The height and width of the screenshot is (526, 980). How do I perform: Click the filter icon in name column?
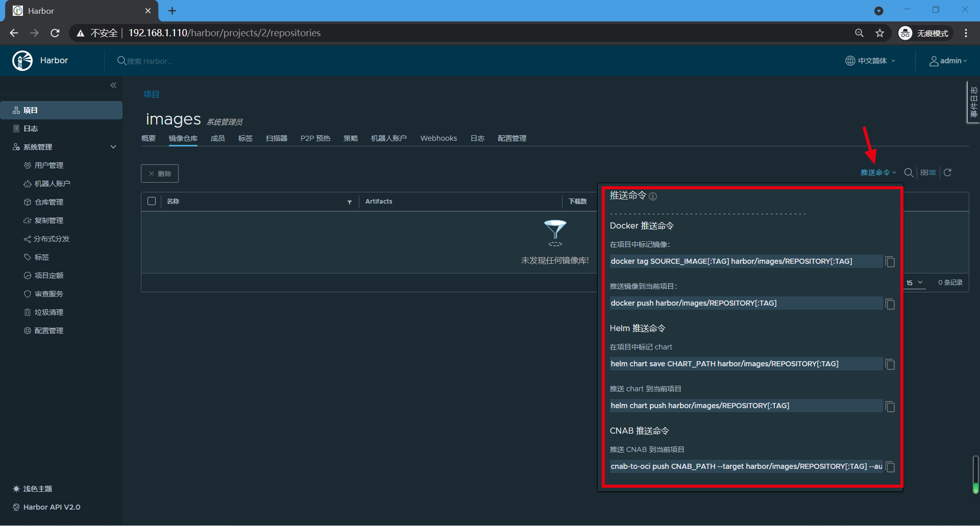click(350, 202)
